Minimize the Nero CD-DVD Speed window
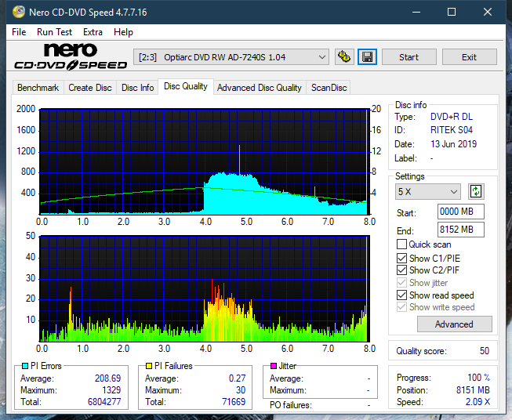The image size is (512, 420). coord(416,12)
